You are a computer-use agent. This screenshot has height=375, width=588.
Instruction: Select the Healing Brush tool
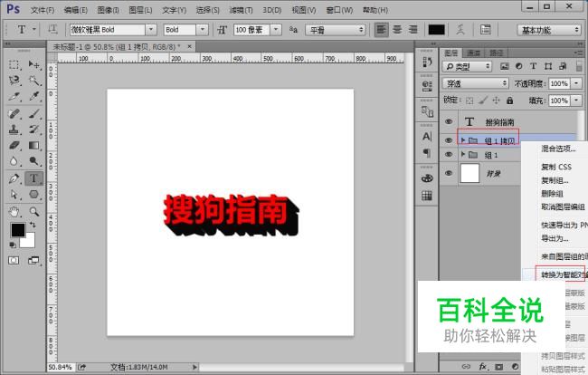14,113
